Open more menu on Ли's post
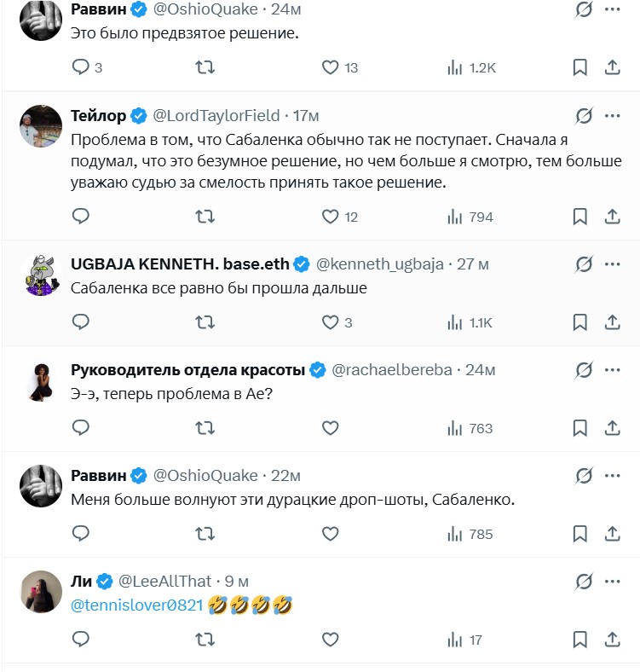 pos(612,581)
